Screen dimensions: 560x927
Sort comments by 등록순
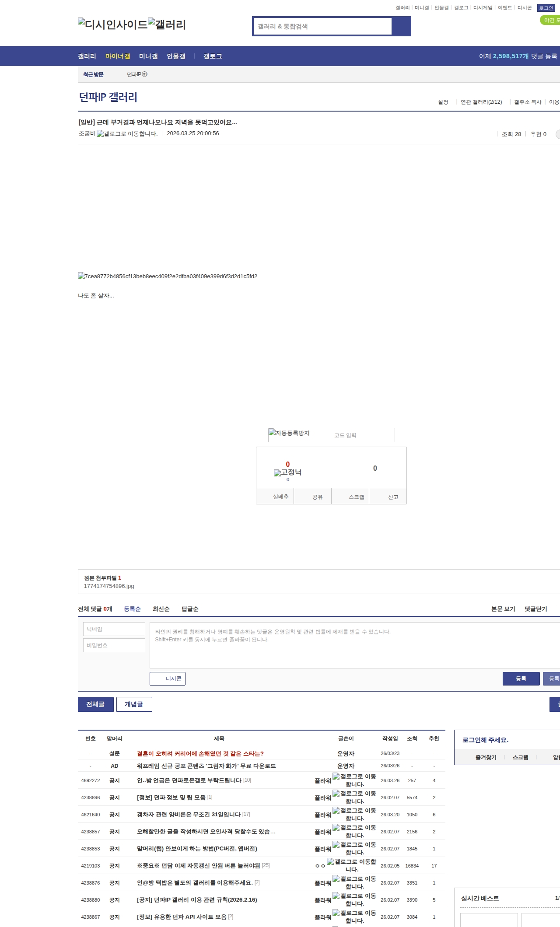point(132,609)
